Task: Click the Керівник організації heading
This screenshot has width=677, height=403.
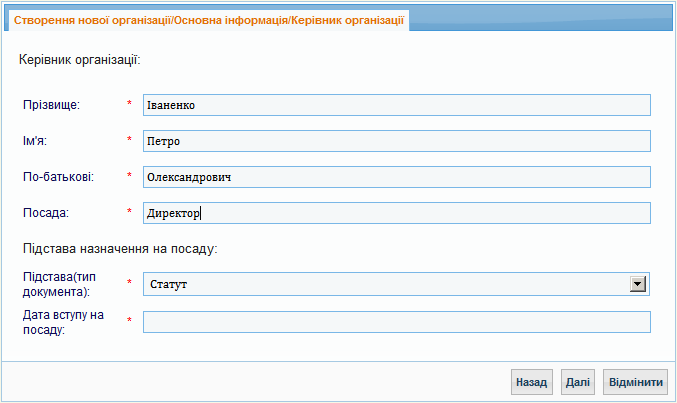Action: point(80,60)
